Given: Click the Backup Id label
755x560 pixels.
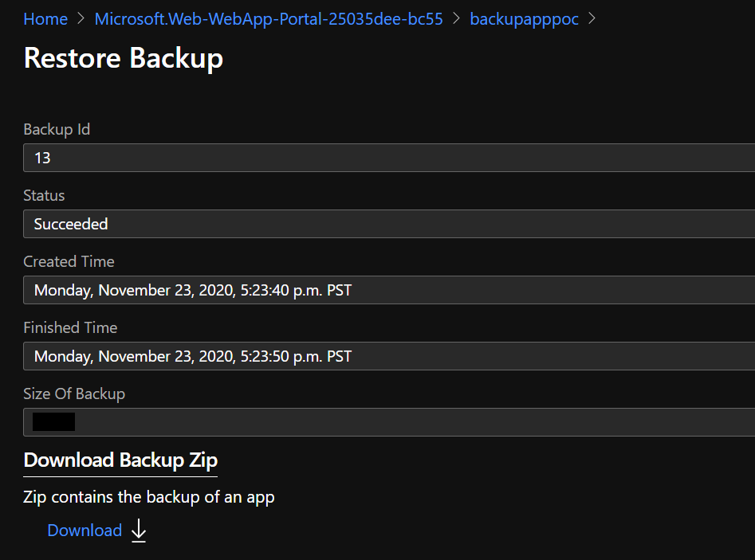Looking at the screenshot, I should click(x=57, y=129).
